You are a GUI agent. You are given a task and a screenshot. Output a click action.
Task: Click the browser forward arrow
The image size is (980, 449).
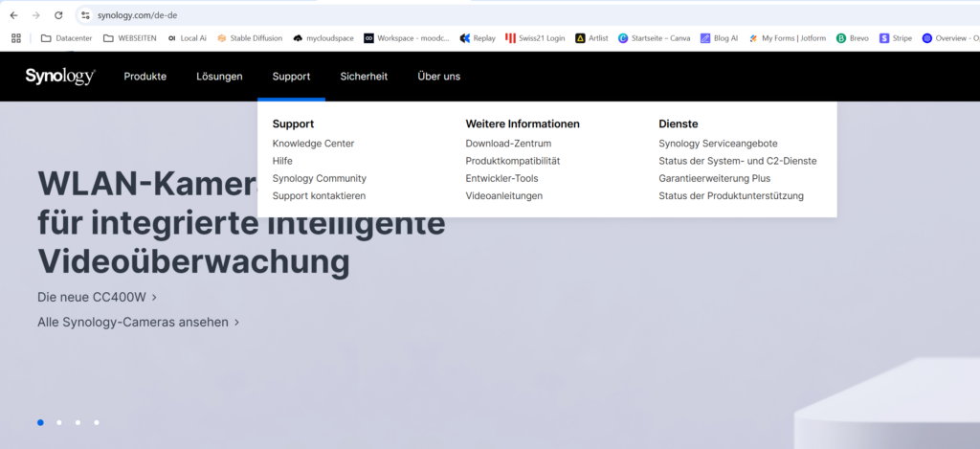36,15
